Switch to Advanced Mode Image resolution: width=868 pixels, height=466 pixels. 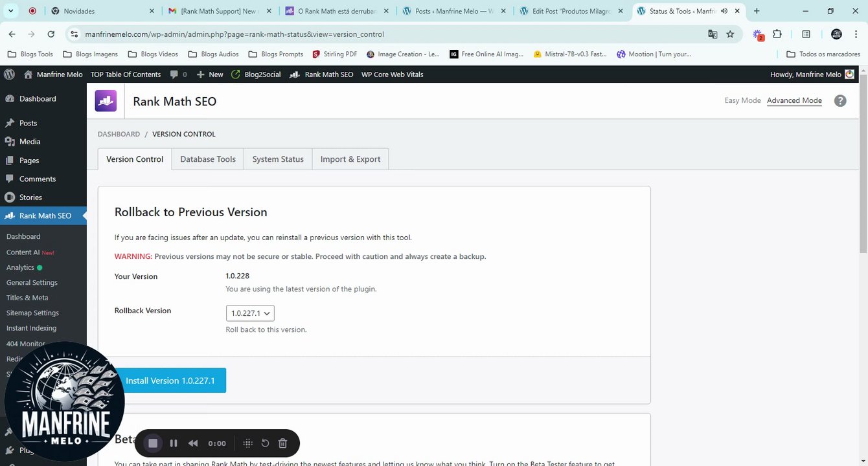[794, 100]
